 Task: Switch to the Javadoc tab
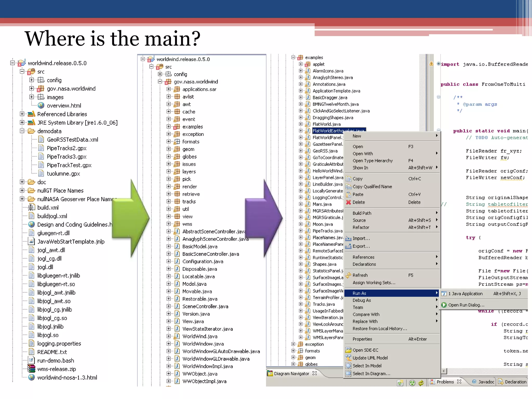click(486, 382)
